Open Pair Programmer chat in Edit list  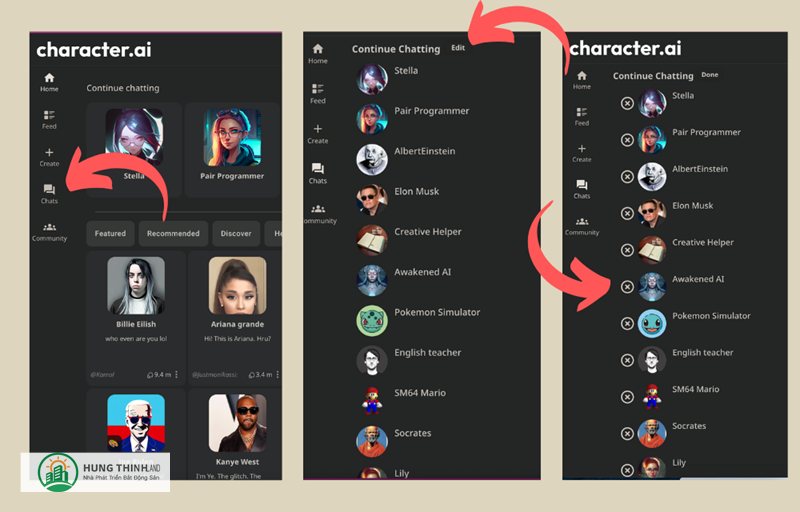click(x=413, y=119)
